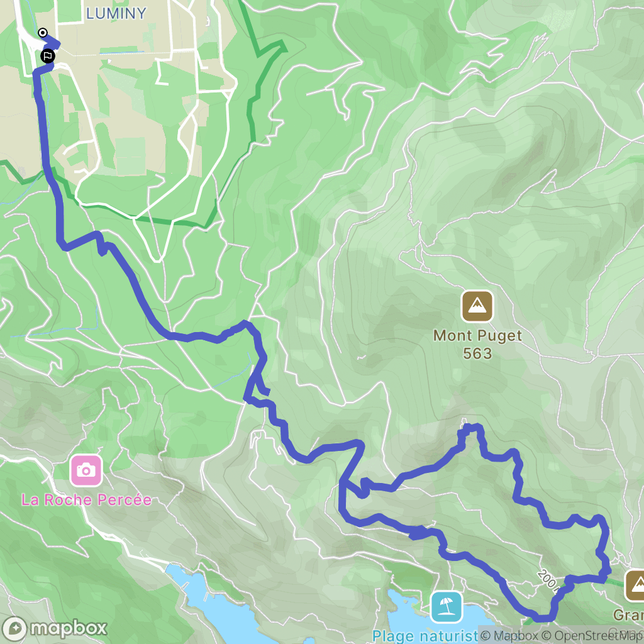Click the Plage naturiste label text
This screenshot has width=644, height=644.
[425, 636]
